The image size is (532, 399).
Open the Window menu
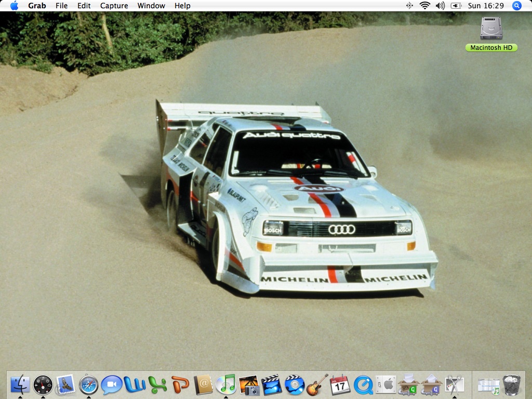click(x=151, y=6)
